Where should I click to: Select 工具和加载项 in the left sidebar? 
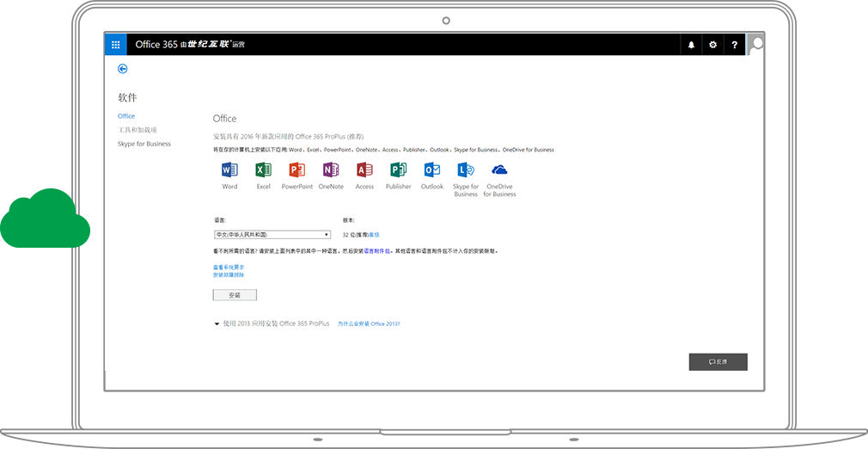click(138, 130)
